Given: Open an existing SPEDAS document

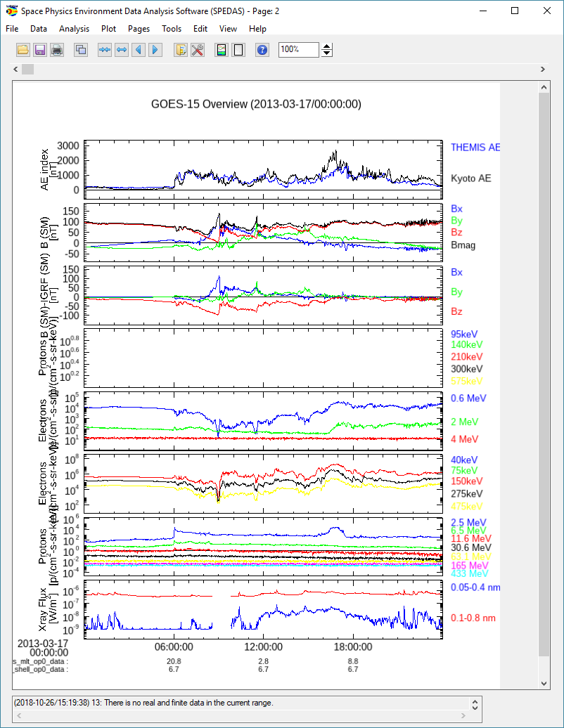Looking at the screenshot, I should pyautogui.click(x=23, y=49).
